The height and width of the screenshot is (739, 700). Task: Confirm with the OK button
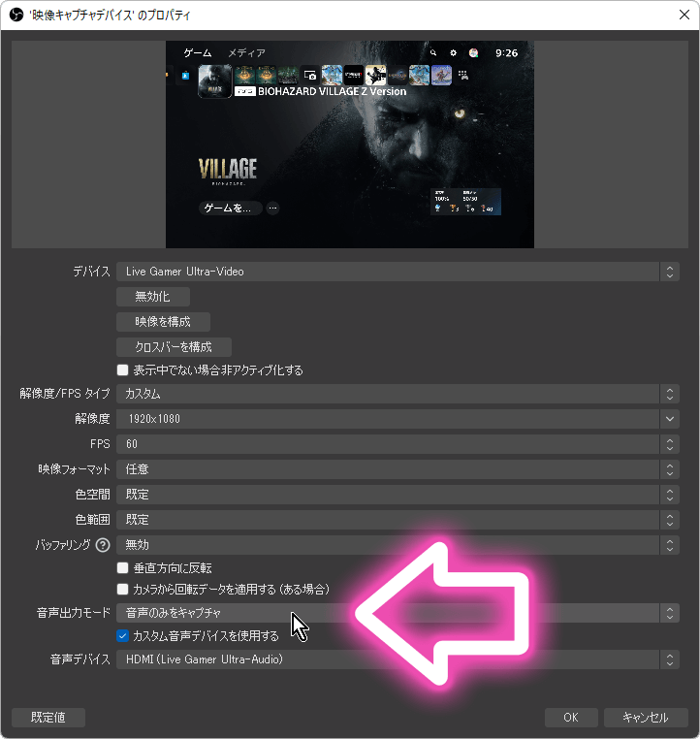(x=571, y=718)
